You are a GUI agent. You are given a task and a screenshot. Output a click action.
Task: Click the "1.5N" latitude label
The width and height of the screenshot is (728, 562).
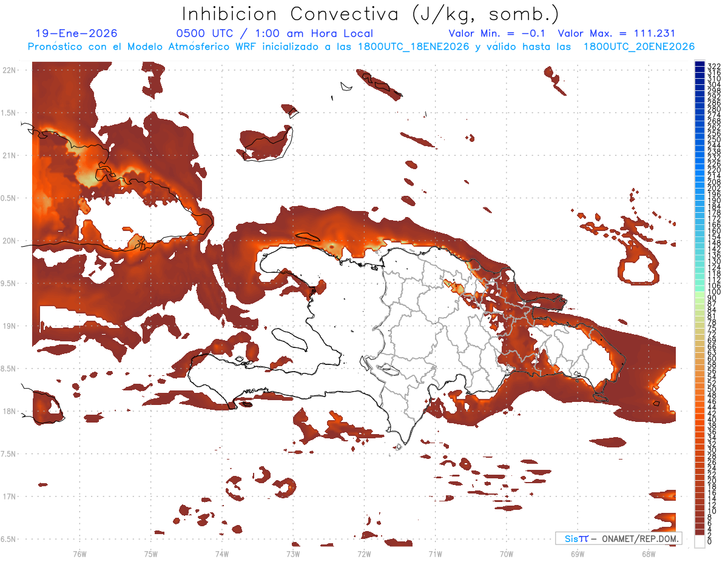8,113
